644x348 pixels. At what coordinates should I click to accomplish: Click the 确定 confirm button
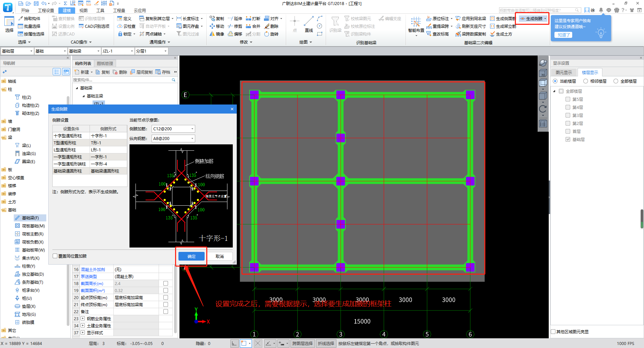point(192,256)
